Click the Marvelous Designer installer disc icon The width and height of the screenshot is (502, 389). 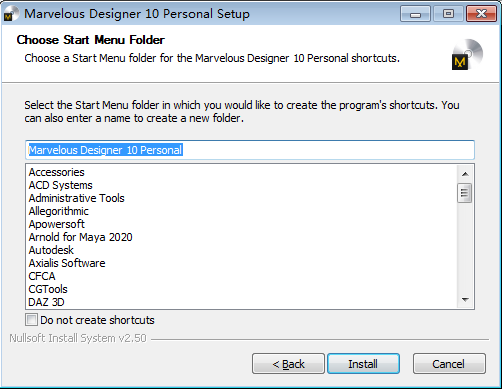(467, 54)
